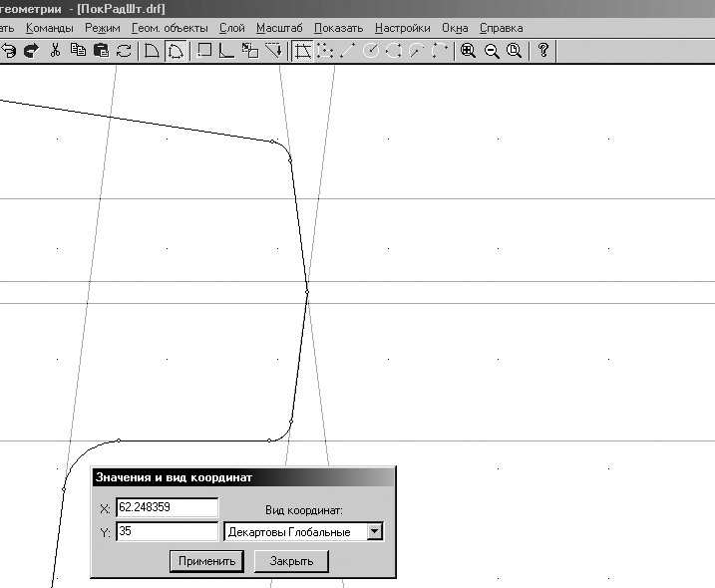Click the zoom window magnifier icon
The width and height of the screenshot is (715, 588).
468,51
